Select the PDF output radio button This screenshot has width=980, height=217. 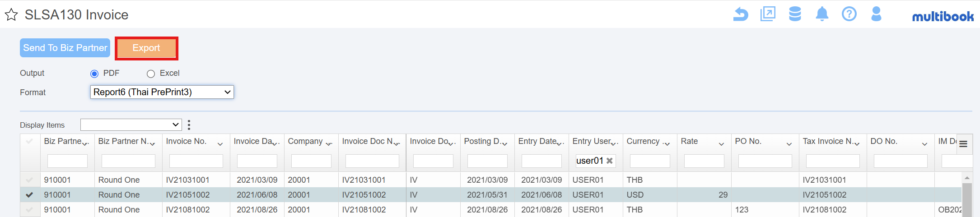tap(94, 74)
